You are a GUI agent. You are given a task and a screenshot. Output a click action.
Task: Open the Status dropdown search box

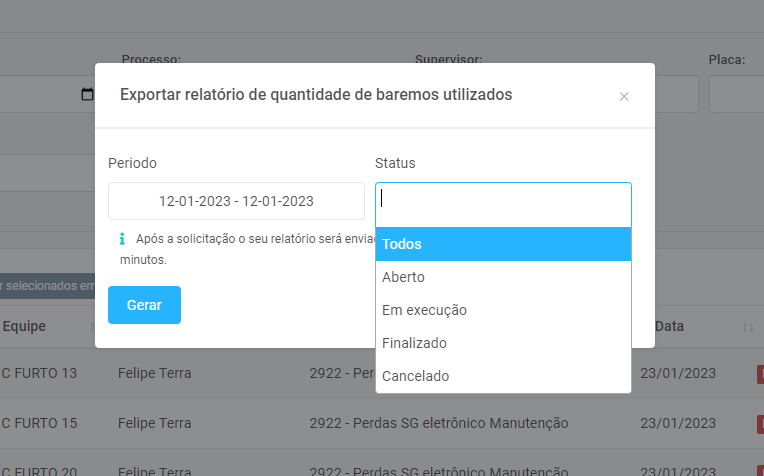(503, 200)
